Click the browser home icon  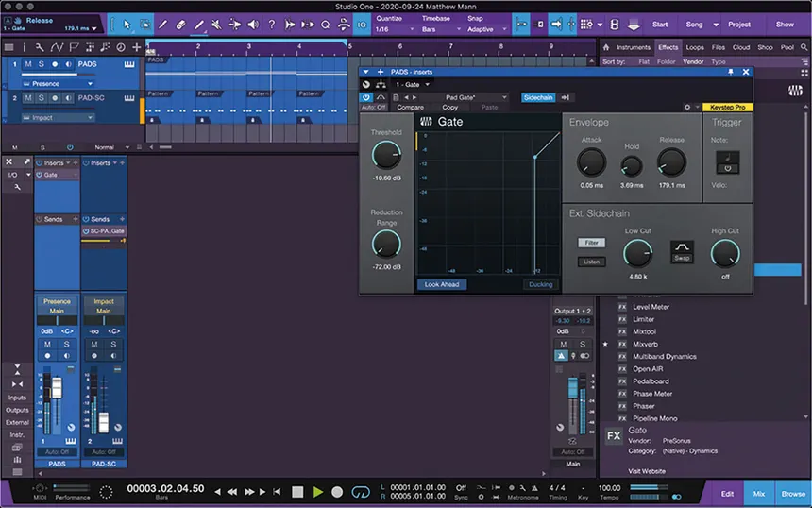pyautogui.click(x=606, y=47)
